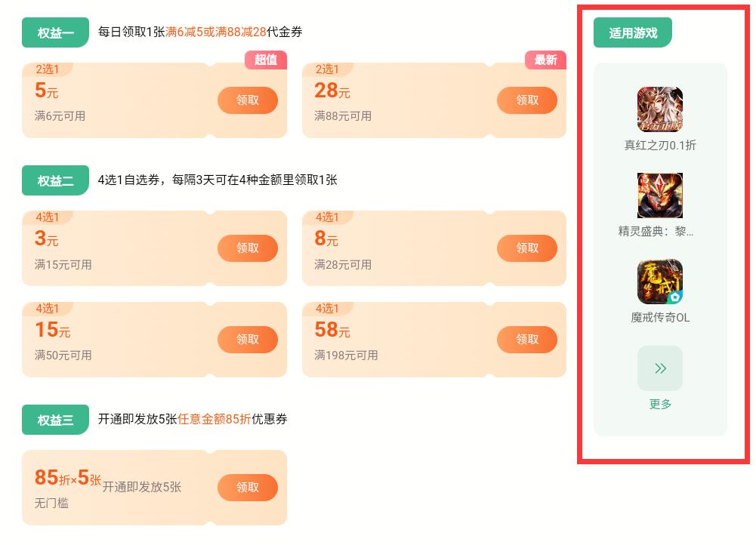756x545 pixels.
Task: Open the 精灵盛典 game icon
Action: (659, 196)
